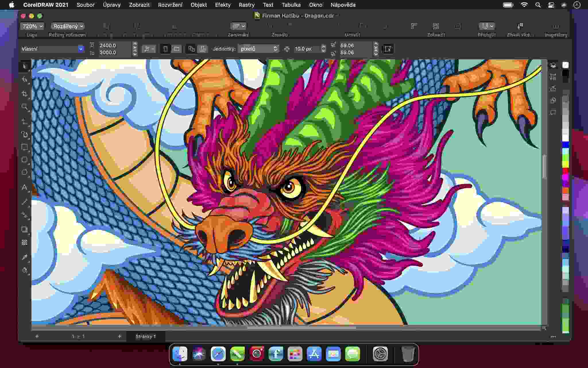Select the Ellipse tool

pyautogui.click(x=25, y=160)
